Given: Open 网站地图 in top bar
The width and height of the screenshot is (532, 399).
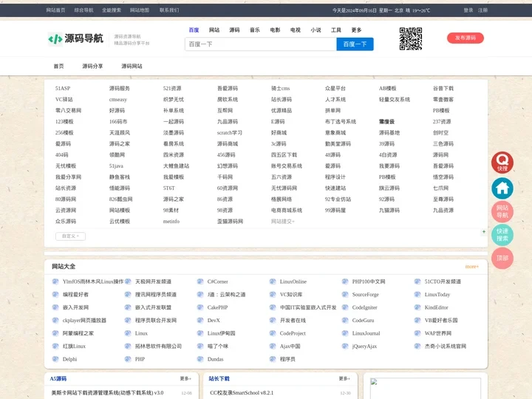Looking at the screenshot, I should (140, 10).
